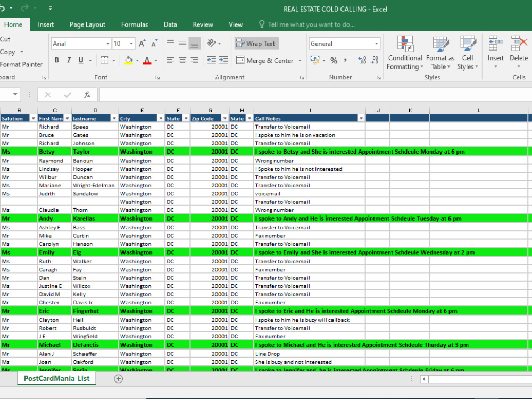Click Format Painter
The image size is (532, 399).
(21, 64)
